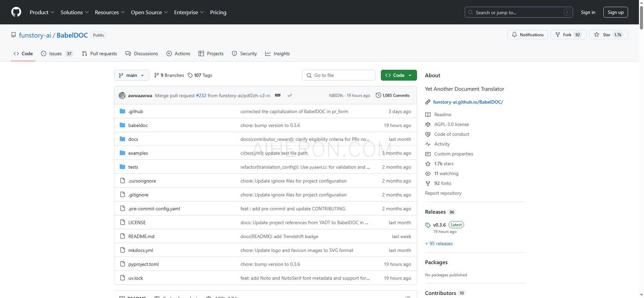
Task: Star the BabelDOC repository
Action: tap(608, 35)
